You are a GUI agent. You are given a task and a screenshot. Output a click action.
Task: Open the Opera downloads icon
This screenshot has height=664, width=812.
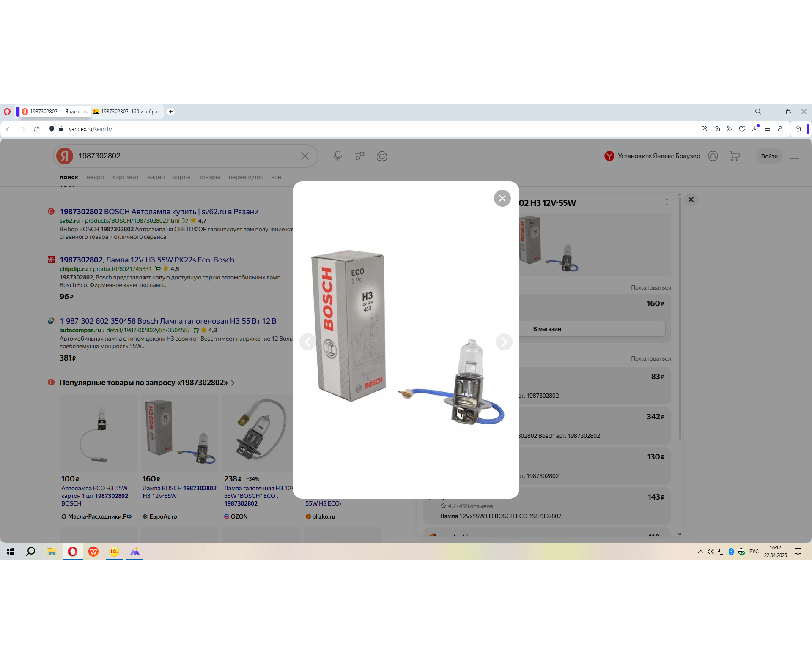pyautogui.click(x=755, y=129)
